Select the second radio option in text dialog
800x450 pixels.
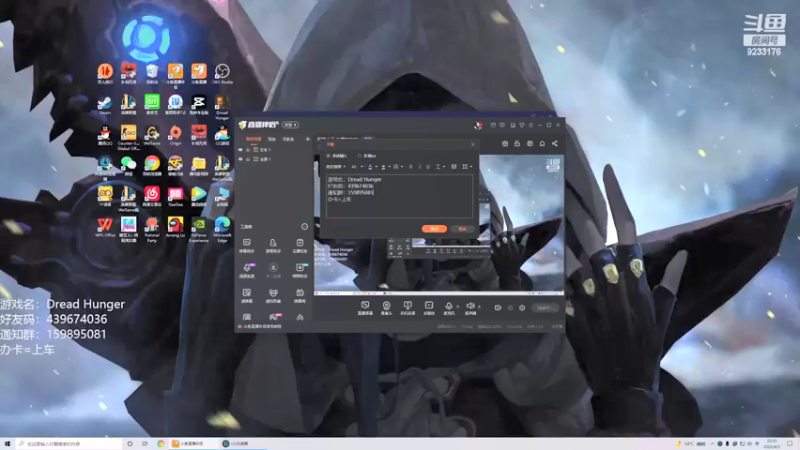(x=360, y=156)
